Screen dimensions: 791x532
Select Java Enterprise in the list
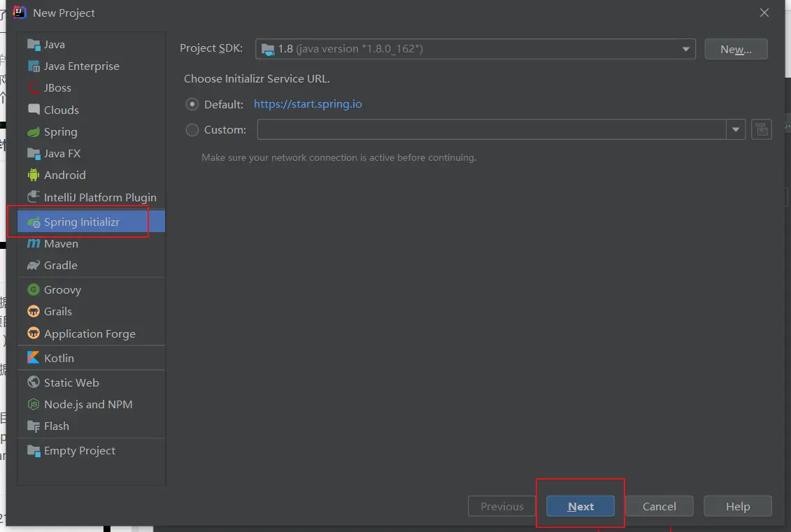[x=81, y=66]
